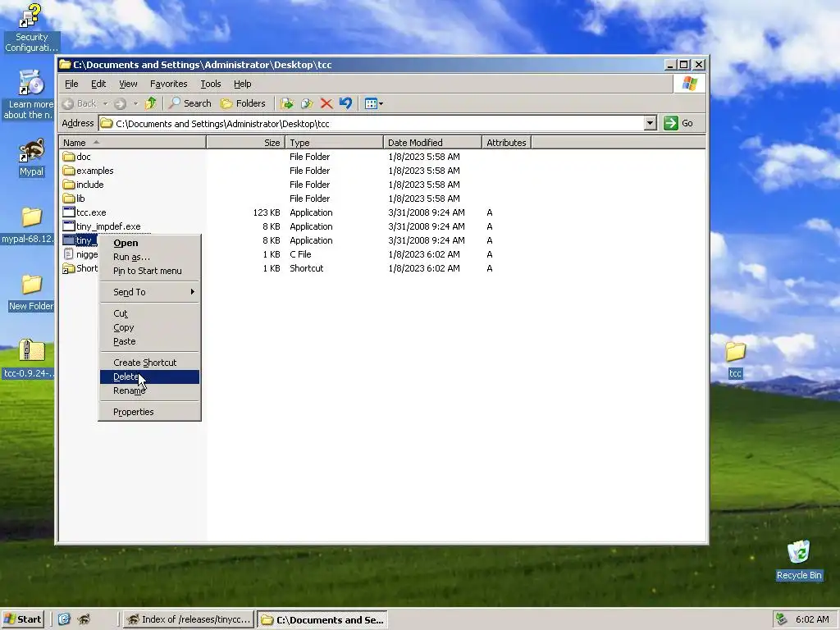Click the Go button
This screenshot has width=840, height=630.
pyautogui.click(x=678, y=123)
